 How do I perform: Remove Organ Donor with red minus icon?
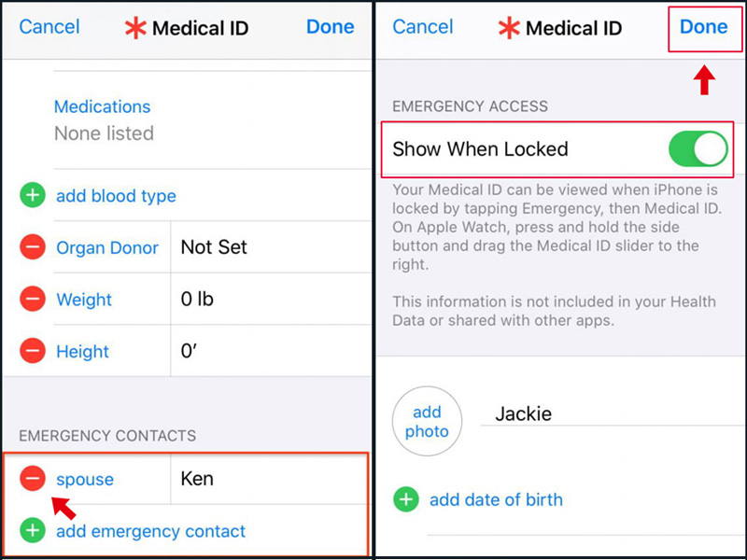pos(33,247)
